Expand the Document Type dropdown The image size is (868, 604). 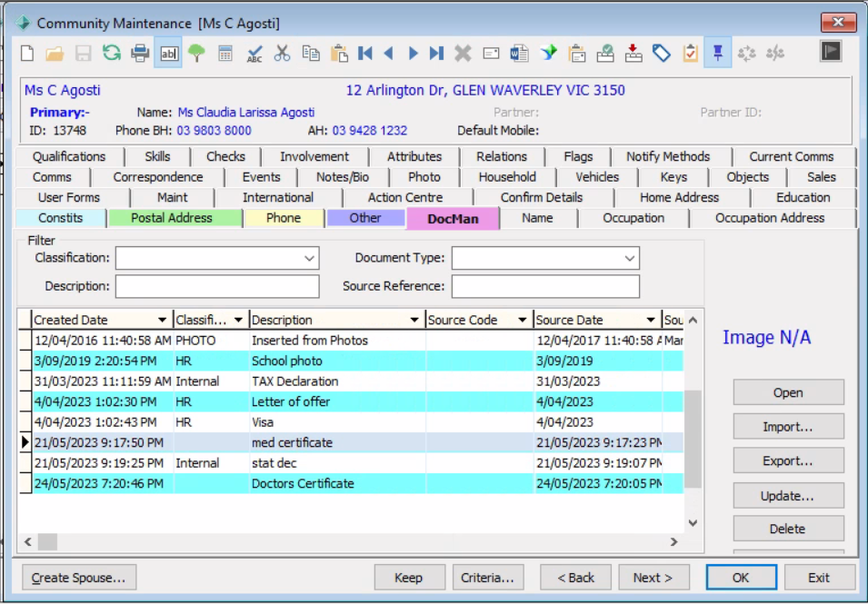point(629,259)
